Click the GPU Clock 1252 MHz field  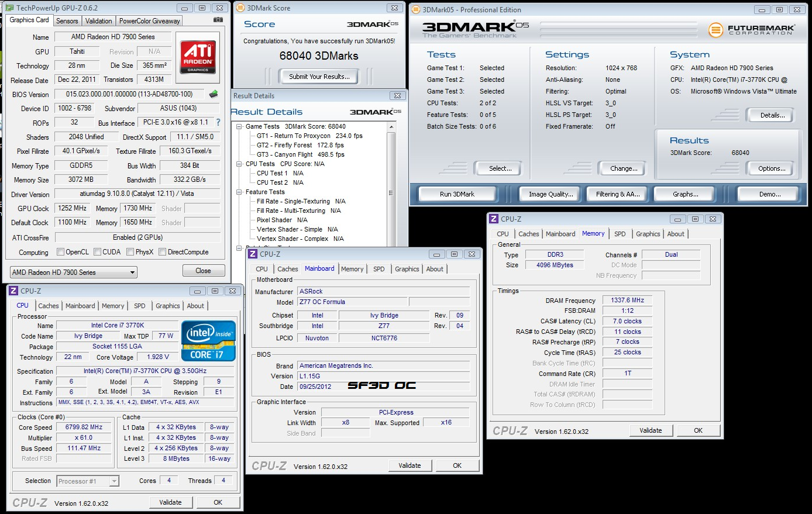coord(73,208)
